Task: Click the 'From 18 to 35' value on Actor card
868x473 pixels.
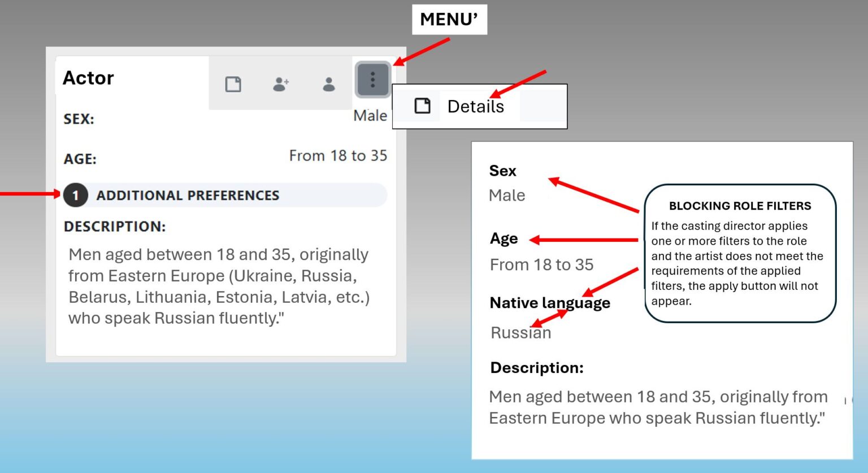Action: click(x=338, y=156)
